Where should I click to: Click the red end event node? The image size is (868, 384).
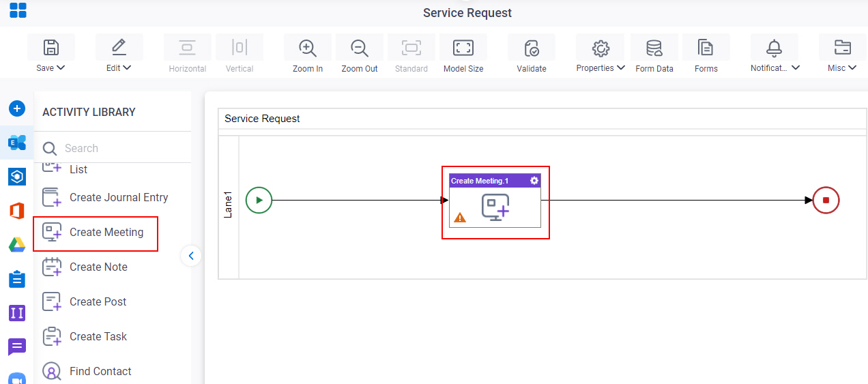826,201
